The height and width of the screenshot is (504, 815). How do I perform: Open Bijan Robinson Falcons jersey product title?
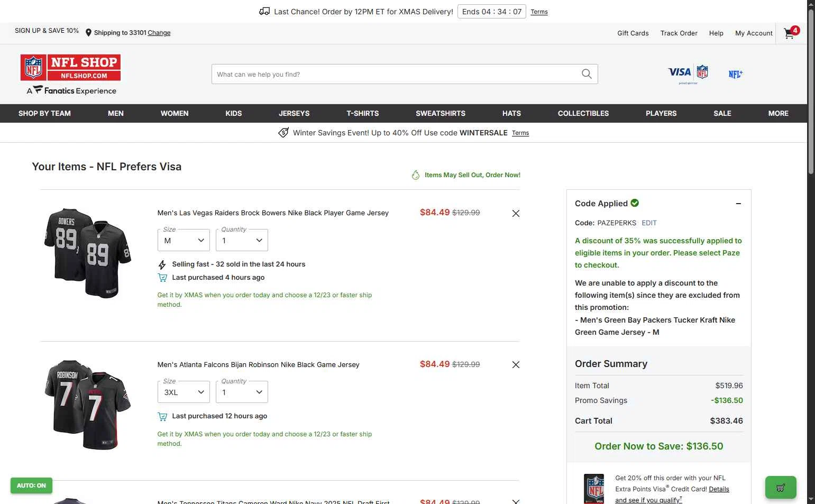258,364
